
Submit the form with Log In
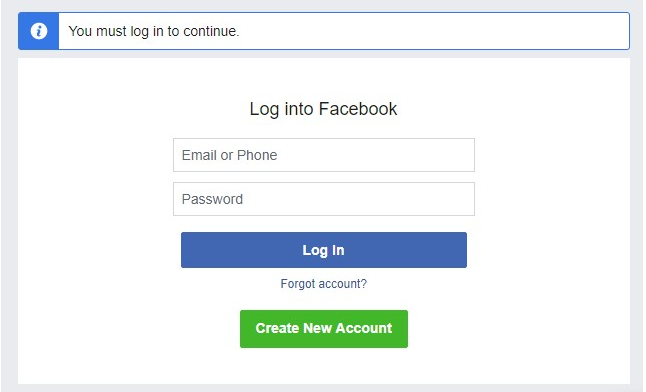tap(324, 250)
